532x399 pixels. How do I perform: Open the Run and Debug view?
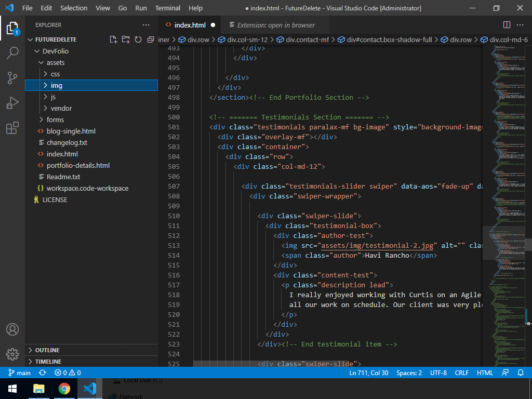(x=12, y=103)
